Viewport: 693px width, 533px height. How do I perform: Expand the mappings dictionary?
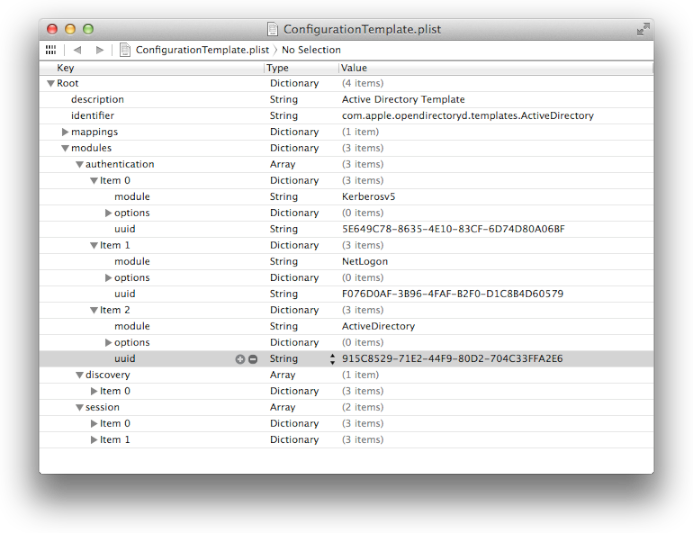[x=65, y=132]
